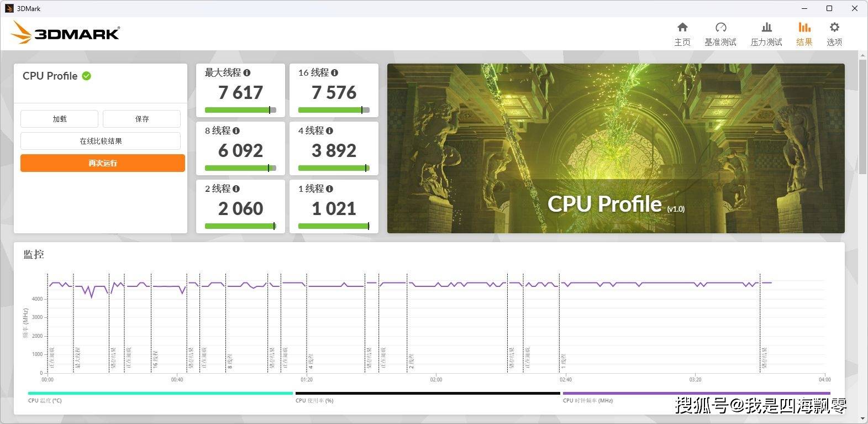Click the Max threads score 7 617

pyautogui.click(x=240, y=92)
